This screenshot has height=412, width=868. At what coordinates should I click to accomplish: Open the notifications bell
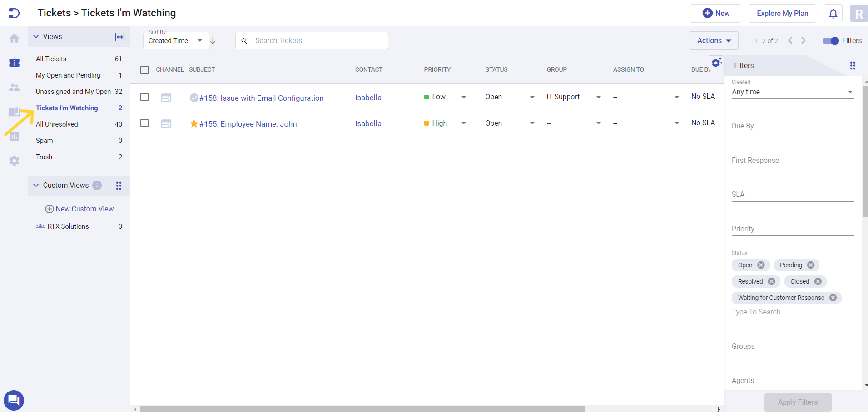coord(833,13)
